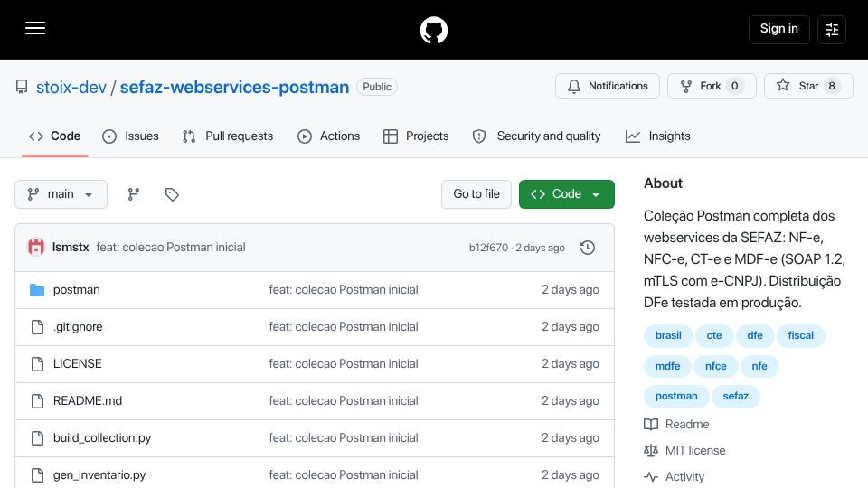Open the hamburger navigation menu
This screenshot has height=488, width=868.
pyautogui.click(x=35, y=28)
